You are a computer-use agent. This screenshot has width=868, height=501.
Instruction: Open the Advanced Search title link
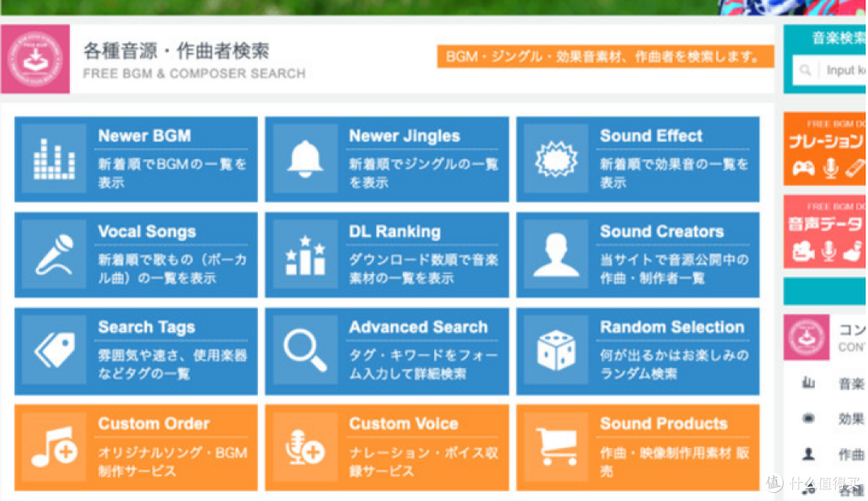pos(418,327)
